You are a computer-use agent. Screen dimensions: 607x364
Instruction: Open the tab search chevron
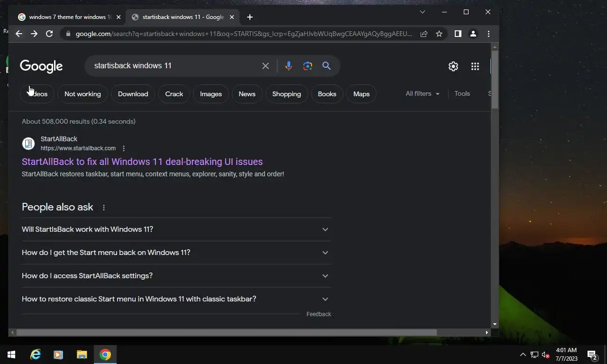pos(423,12)
